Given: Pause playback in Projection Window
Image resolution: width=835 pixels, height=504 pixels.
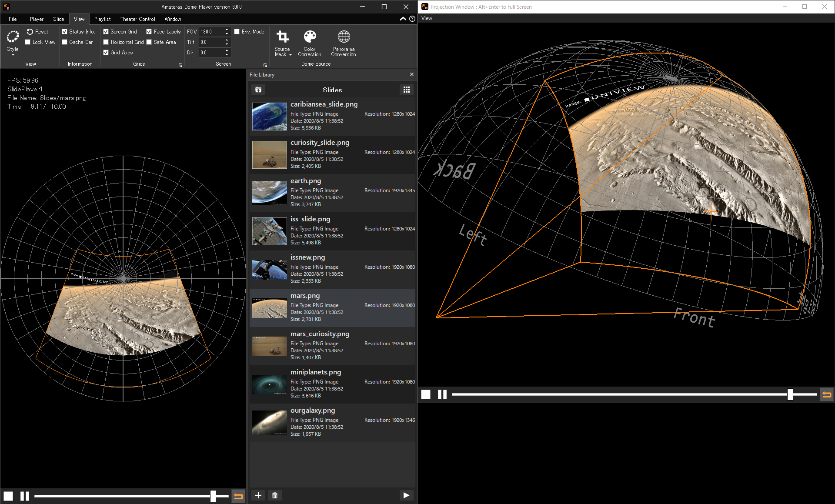Looking at the screenshot, I should pyautogui.click(x=442, y=394).
